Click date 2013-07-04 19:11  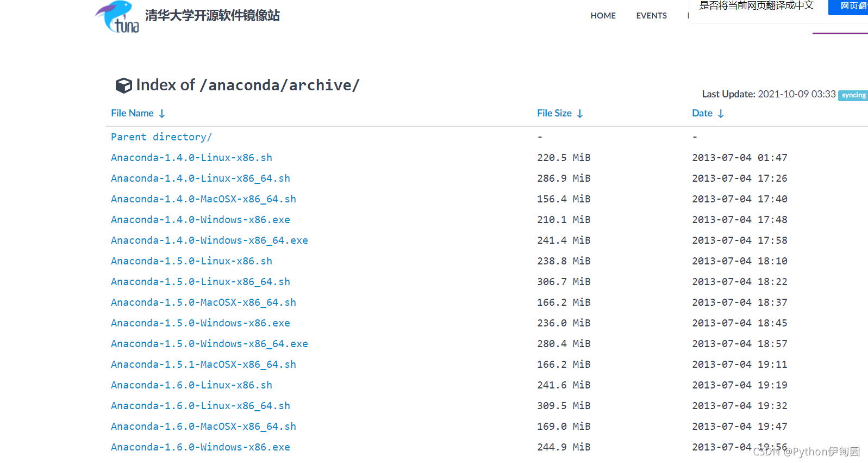coord(740,365)
